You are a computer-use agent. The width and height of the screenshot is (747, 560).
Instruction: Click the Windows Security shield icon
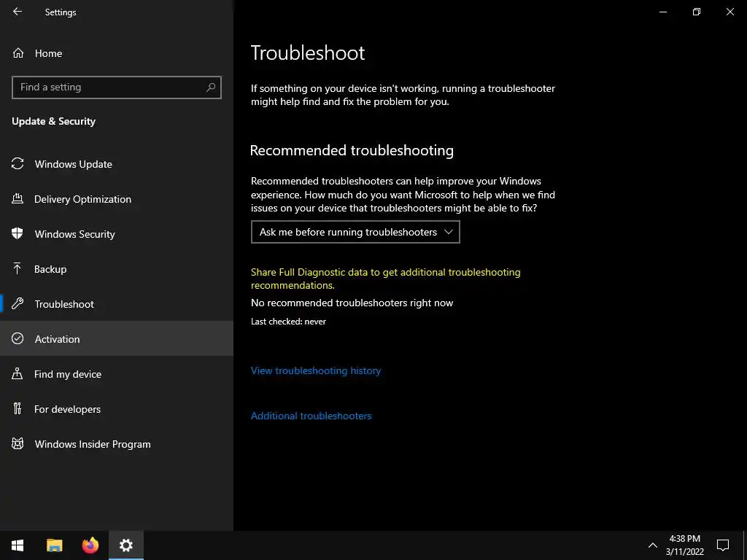point(18,234)
